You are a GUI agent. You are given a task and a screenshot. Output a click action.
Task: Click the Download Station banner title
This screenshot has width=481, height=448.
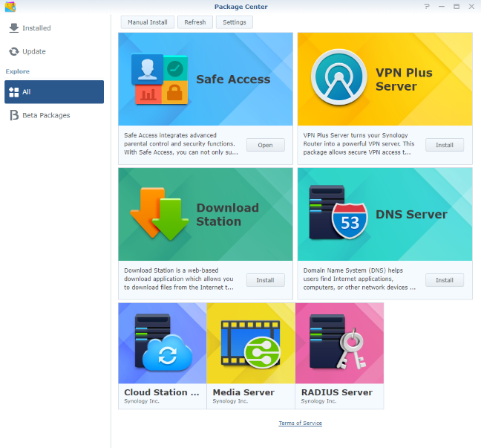pyautogui.click(x=228, y=214)
